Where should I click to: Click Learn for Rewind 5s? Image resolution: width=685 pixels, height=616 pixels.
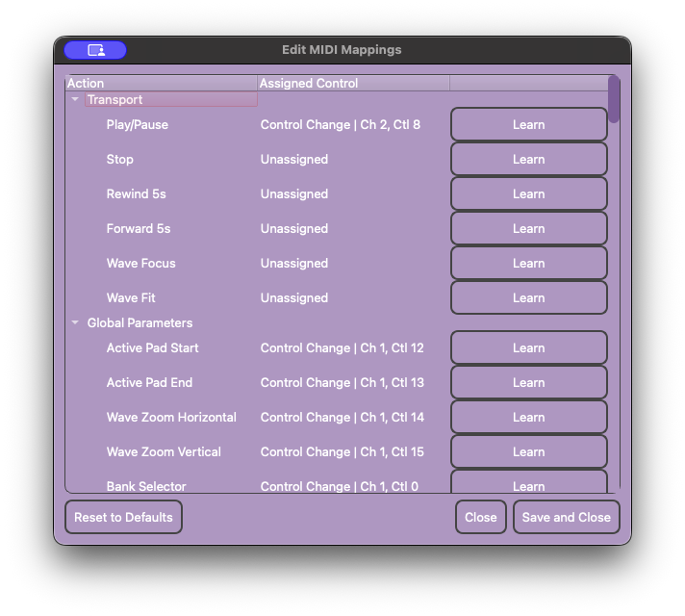(528, 193)
